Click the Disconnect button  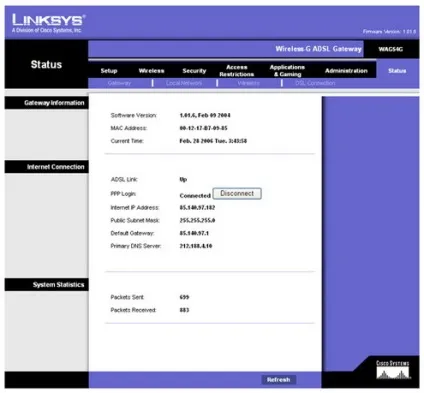tap(237, 193)
